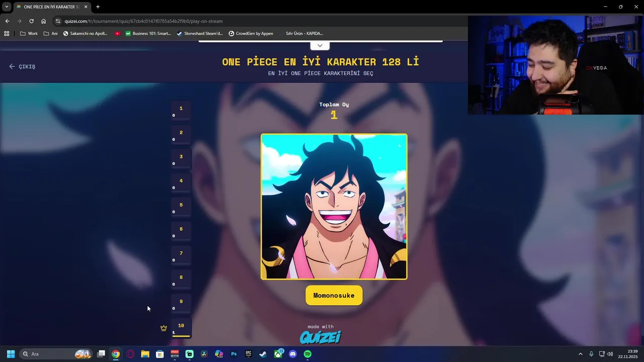Select vote option 2 in ranking list
The image size is (644, 362).
point(181,135)
